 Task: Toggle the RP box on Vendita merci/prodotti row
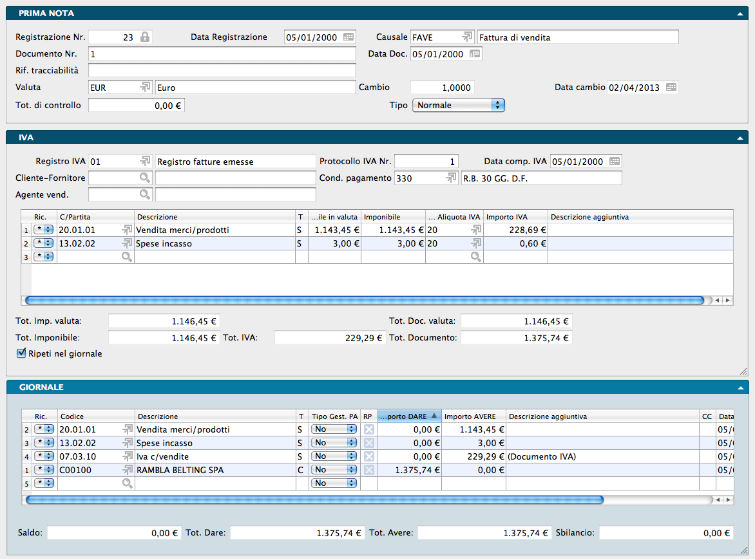point(368,429)
